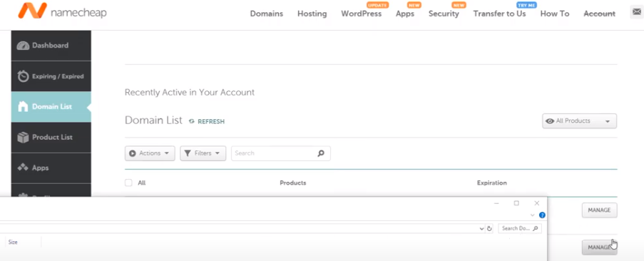Expand the All Products dropdown
644x261 pixels.
pos(579,121)
